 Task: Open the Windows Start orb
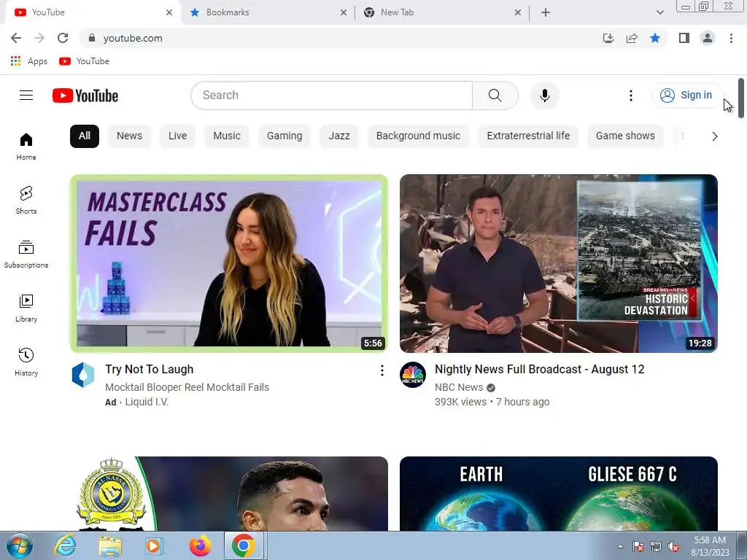coord(20,545)
